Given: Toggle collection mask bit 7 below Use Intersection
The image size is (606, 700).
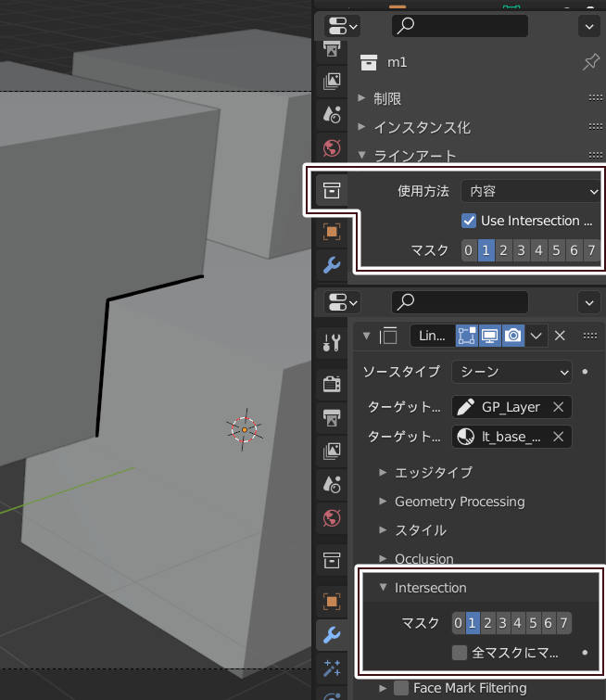Looking at the screenshot, I should point(592,250).
